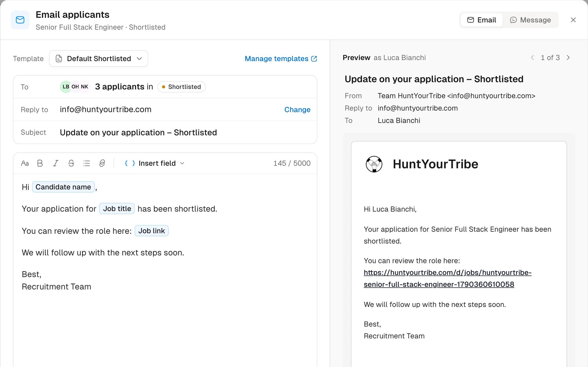Click 'We will follow up' line in editor
The image size is (588, 367).
[x=103, y=253]
